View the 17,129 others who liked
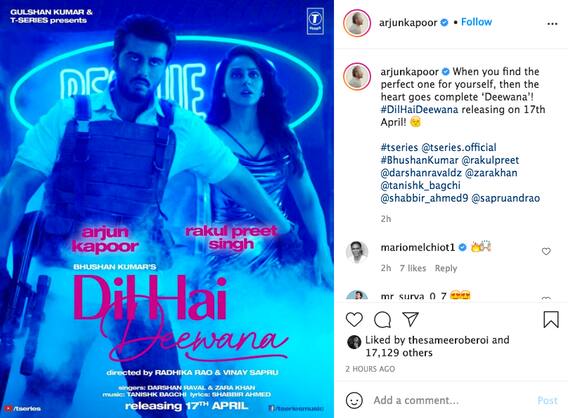Screen dimensions: 568x418 (399, 352)
